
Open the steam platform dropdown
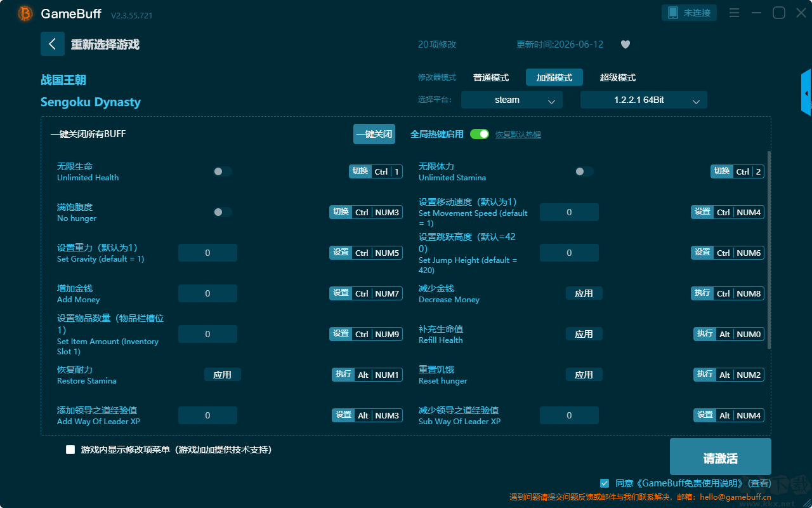[x=512, y=100]
